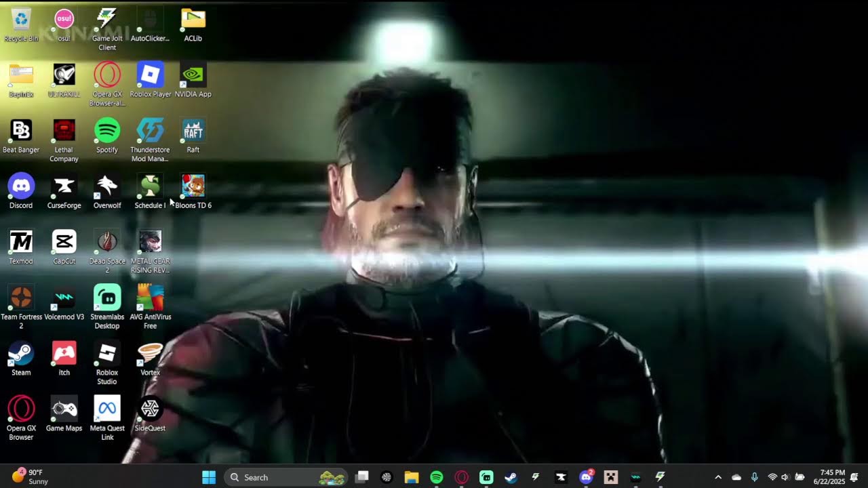The image size is (868, 488).
Task: Open the Discord desktop shortcut
Action: pos(21,191)
